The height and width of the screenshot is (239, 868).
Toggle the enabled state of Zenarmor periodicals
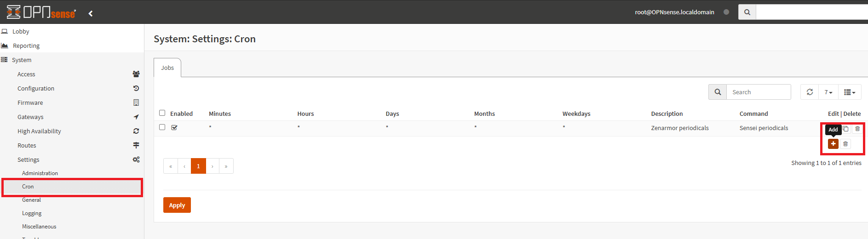click(174, 128)
